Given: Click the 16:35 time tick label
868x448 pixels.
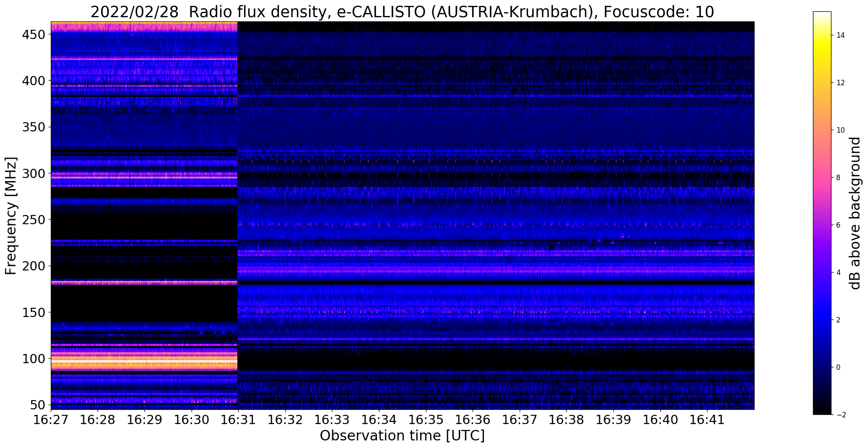Looking at the screenshot, I should pos(426,419).
